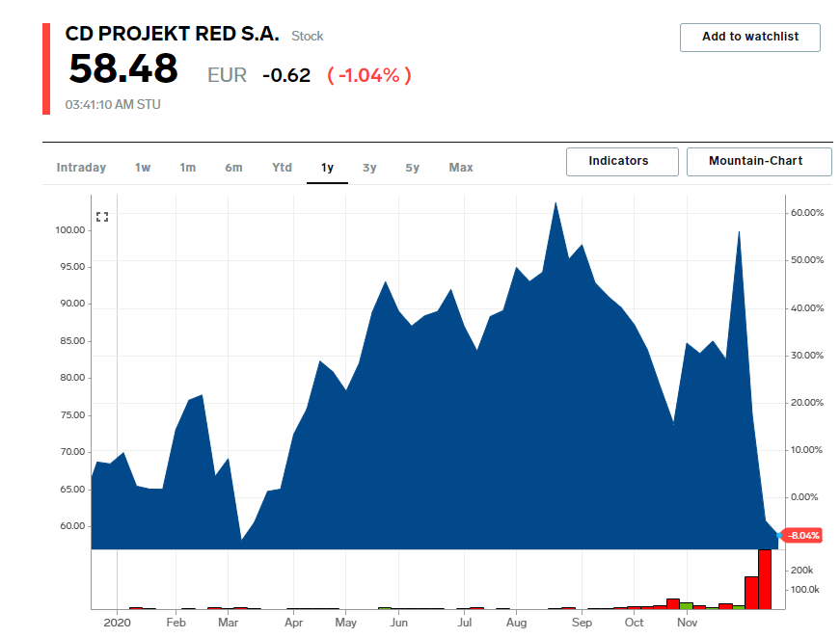
Task: Select the 6m time range
Action: tap(233, 168)
